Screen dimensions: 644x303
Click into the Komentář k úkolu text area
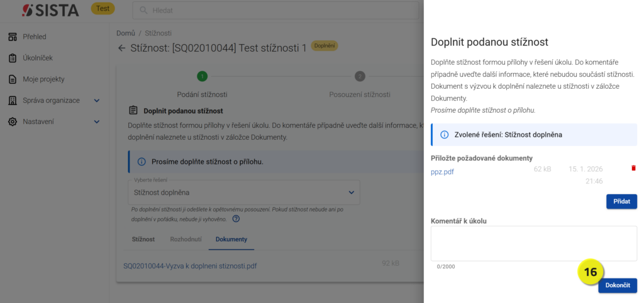[x=533, y=243]
